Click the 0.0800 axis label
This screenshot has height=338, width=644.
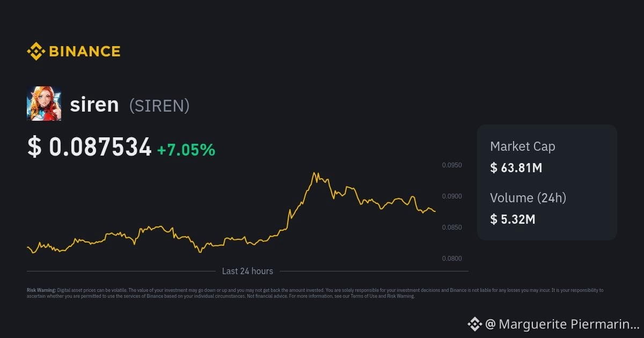click(452, 259)
